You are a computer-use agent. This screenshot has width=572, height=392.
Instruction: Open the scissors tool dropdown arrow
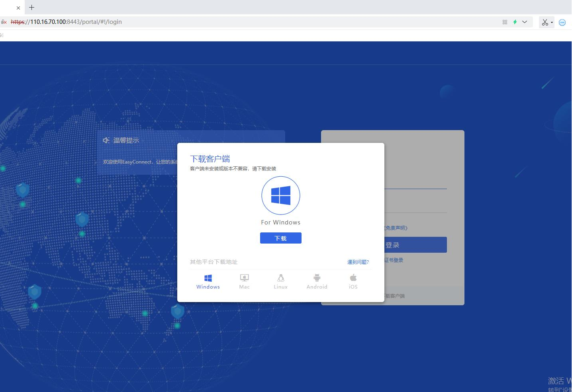pyautogui.click(x=552, y=23)
